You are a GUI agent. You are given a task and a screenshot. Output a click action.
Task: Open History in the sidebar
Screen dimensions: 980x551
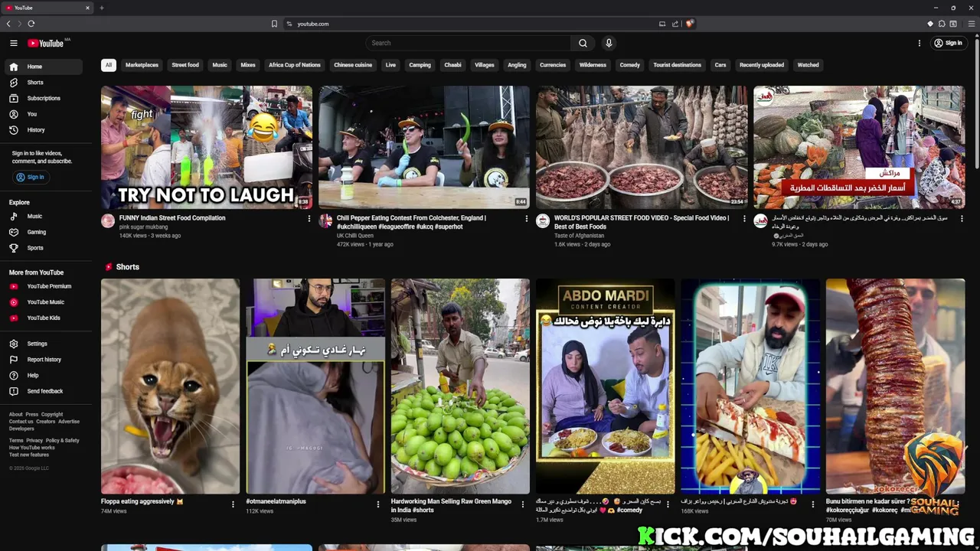click(43, 130)
